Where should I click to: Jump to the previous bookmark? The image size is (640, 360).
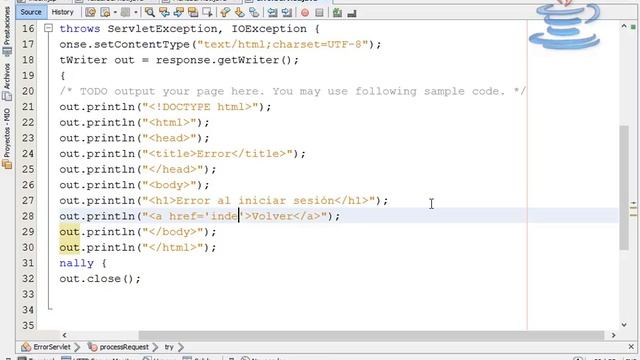point(225,13)
